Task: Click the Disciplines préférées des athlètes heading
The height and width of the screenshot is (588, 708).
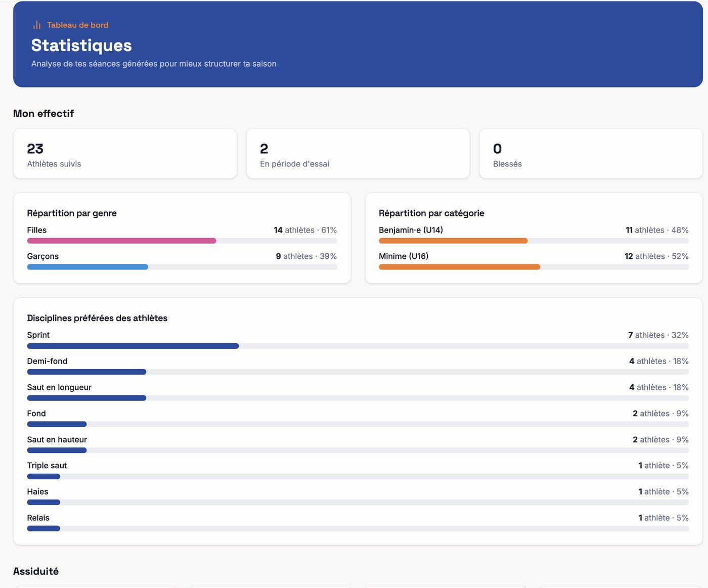Action: 97,318
